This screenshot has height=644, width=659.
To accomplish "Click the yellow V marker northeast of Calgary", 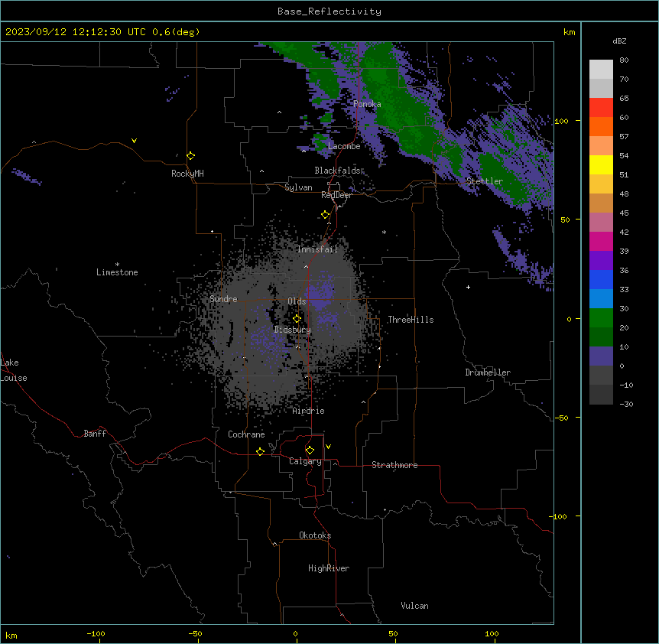I will pyautogui.click(x=328, y=447).
